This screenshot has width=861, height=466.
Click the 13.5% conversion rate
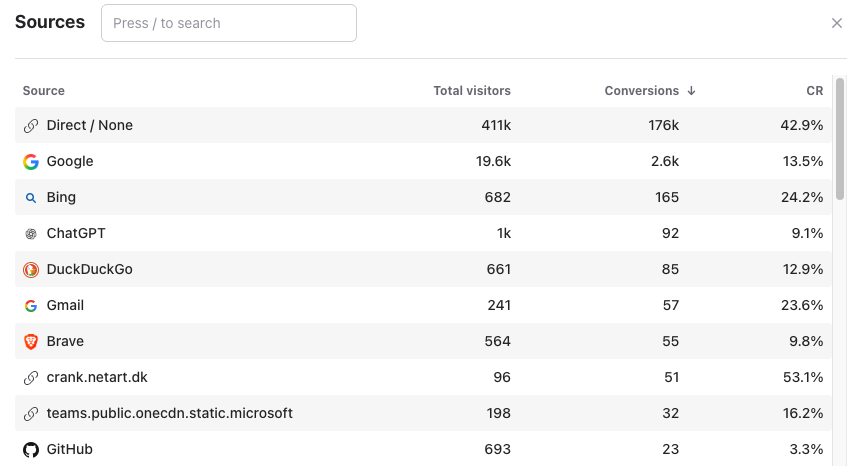click(803, 161)
